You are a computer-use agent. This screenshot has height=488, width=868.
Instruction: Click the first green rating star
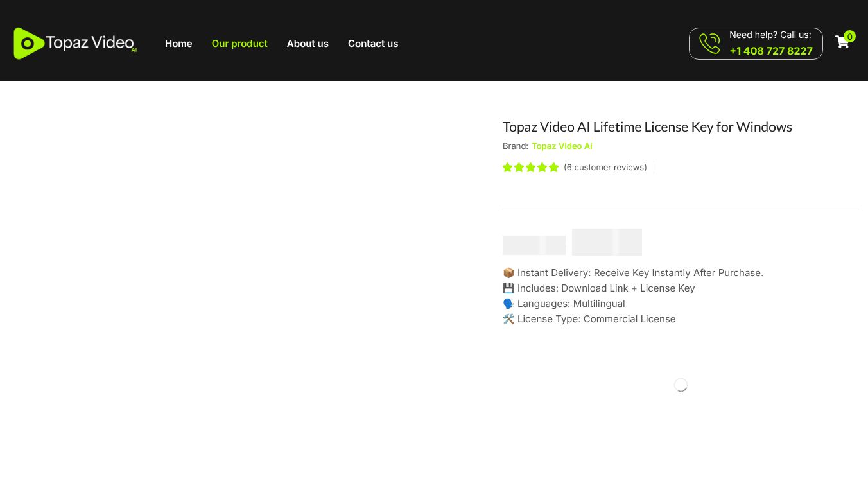(x=508, y=167)
